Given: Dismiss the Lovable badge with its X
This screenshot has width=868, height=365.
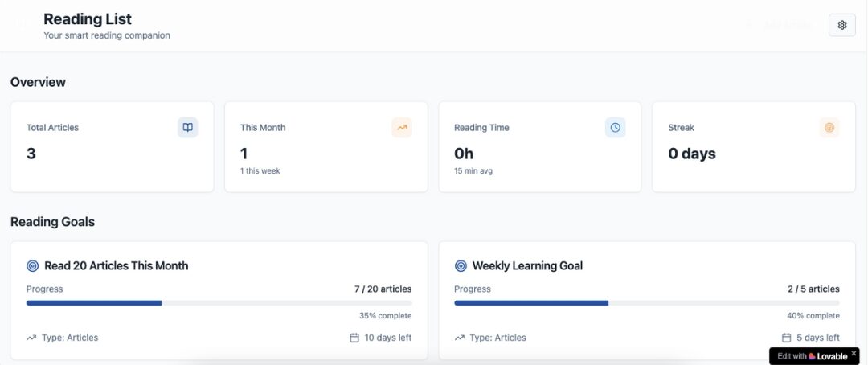Looking at the screenshot, I should click(x=854, y=352).
